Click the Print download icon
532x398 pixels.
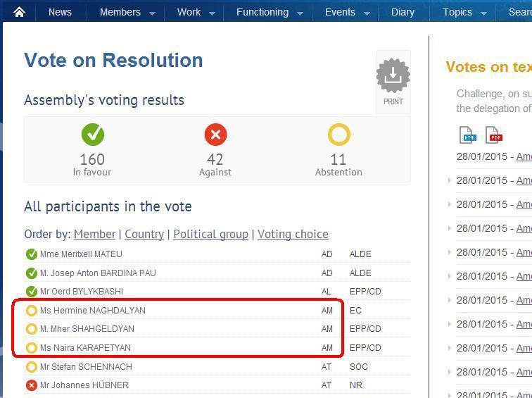click(393, 76)
